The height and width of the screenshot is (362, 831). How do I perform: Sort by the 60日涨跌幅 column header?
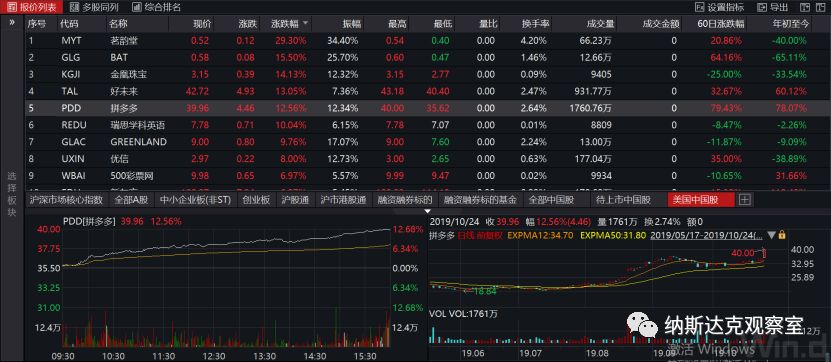click(722, 24)
